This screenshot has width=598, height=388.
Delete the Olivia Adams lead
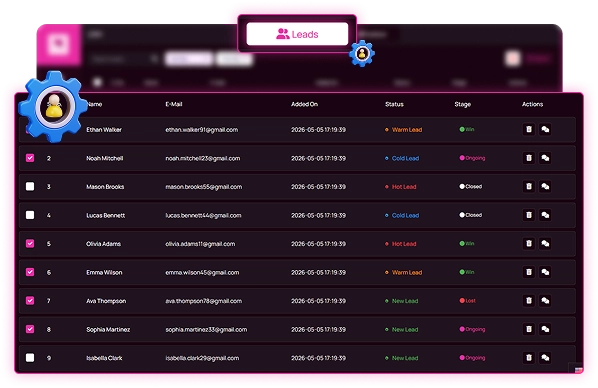(529, 243)
